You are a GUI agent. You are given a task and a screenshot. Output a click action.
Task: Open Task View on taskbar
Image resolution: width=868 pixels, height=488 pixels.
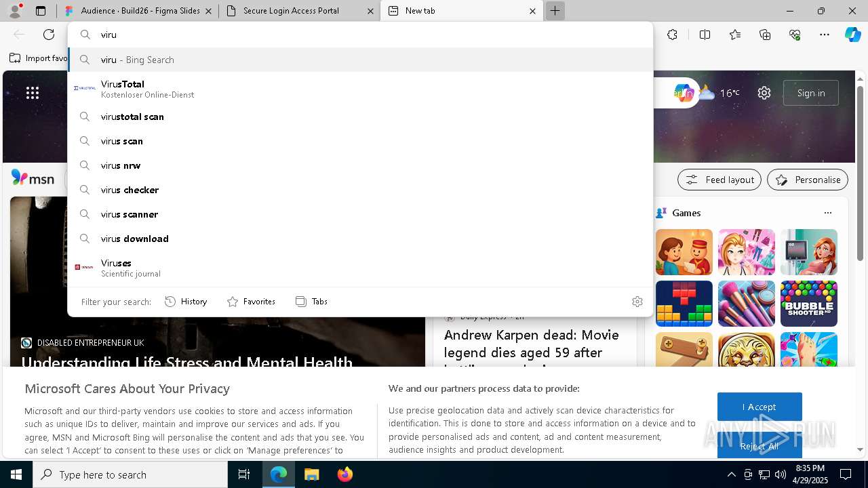pos(244,474)
